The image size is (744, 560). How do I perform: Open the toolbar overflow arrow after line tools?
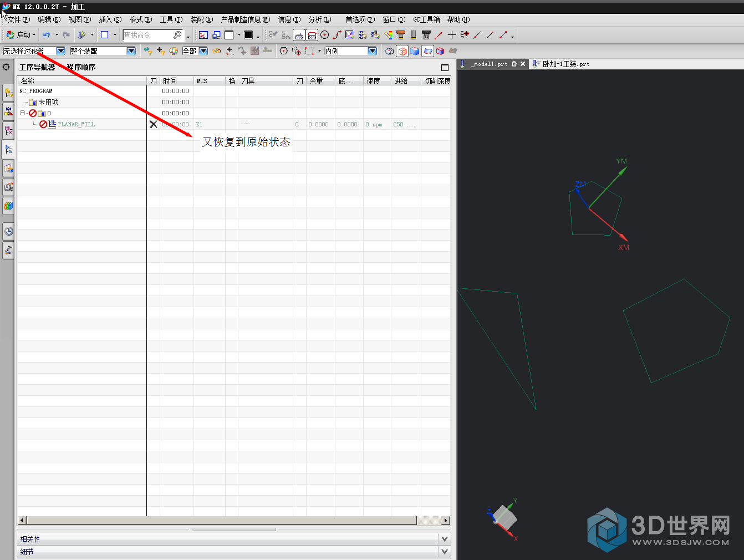pos(513,37)
